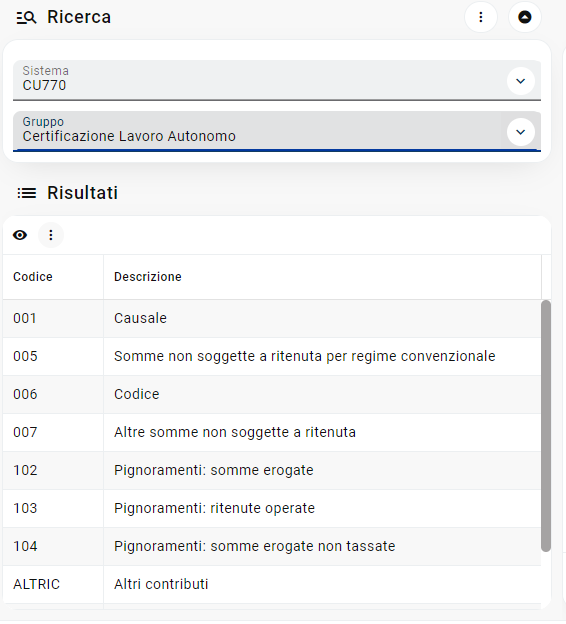Click the results table vertical scrollbar
The image size is (566, 624).
pyautogui.click(x=546, y=426)
